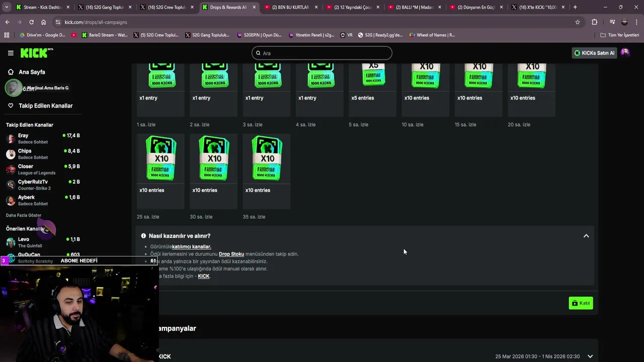Collapse Nasıl kazanılır ve alınır section
Screen dimensions: 644x362
[586, 236]
